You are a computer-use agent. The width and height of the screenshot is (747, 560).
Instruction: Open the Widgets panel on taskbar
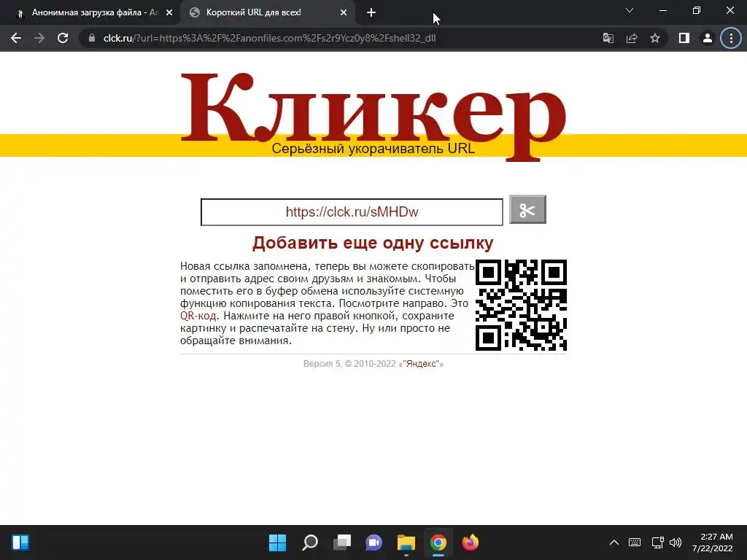[x=20, y=542]
